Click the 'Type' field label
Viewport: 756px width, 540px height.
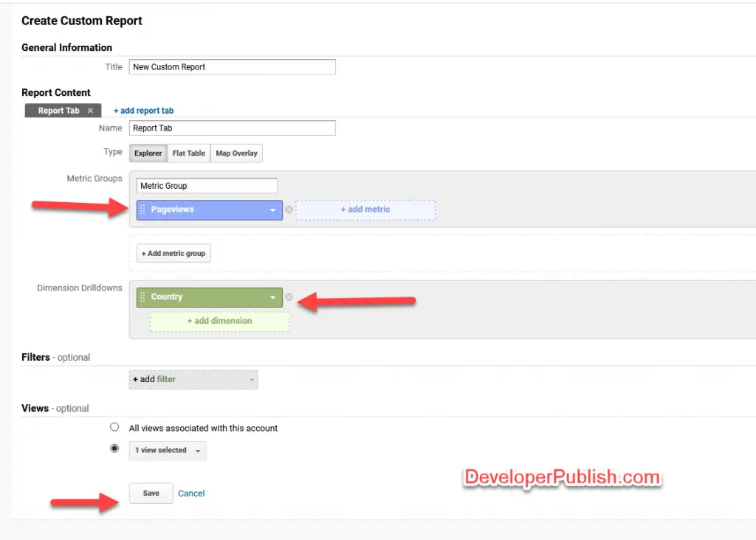pos(113,152)
